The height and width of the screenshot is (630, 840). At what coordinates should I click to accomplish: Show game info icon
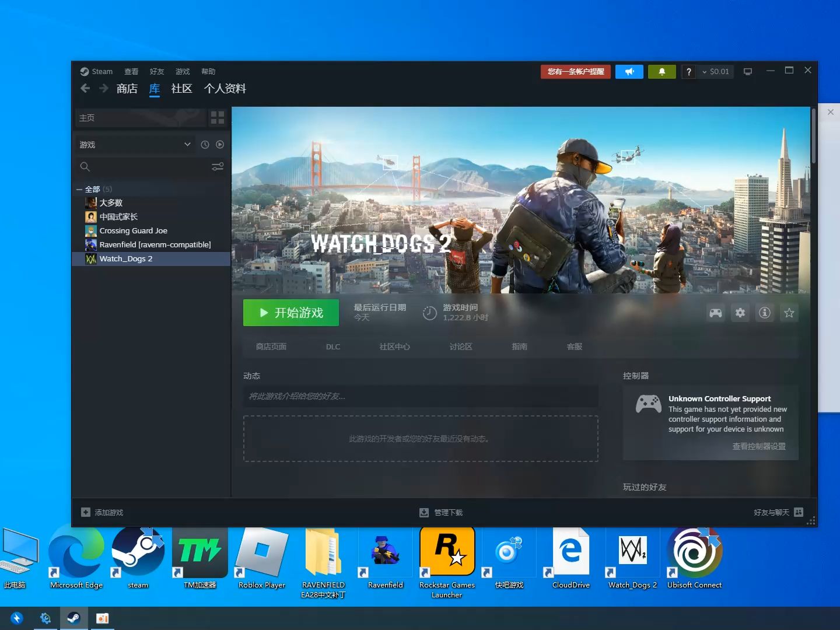pos(765,313)
